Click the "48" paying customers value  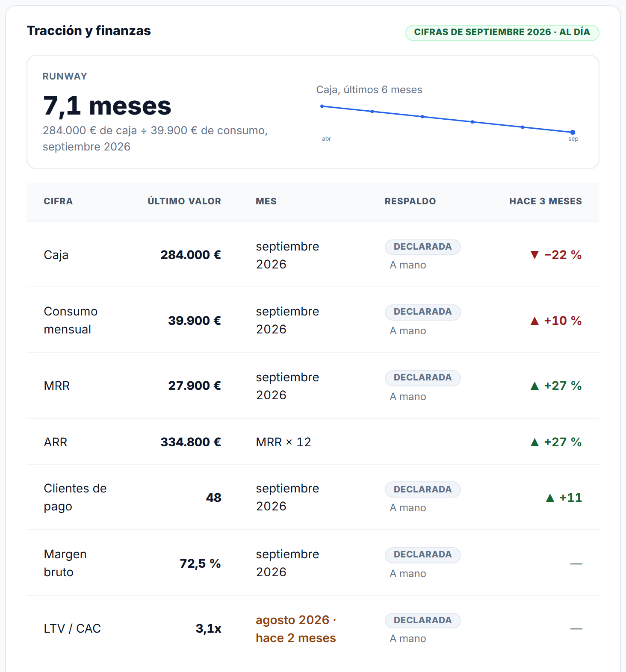point(214,498)
